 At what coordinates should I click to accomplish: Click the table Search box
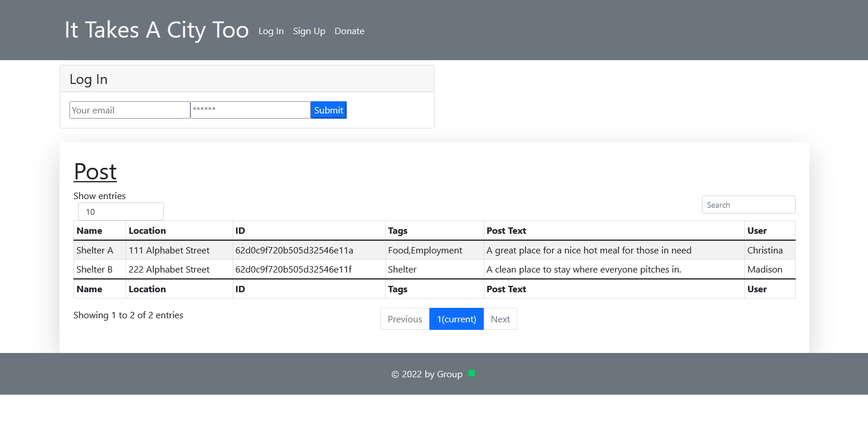tap(748, 205)
